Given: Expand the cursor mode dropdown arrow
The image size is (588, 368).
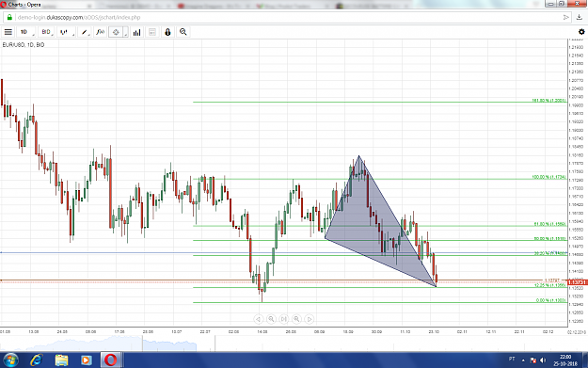Looking at the screenshot, I should point(126,33).
